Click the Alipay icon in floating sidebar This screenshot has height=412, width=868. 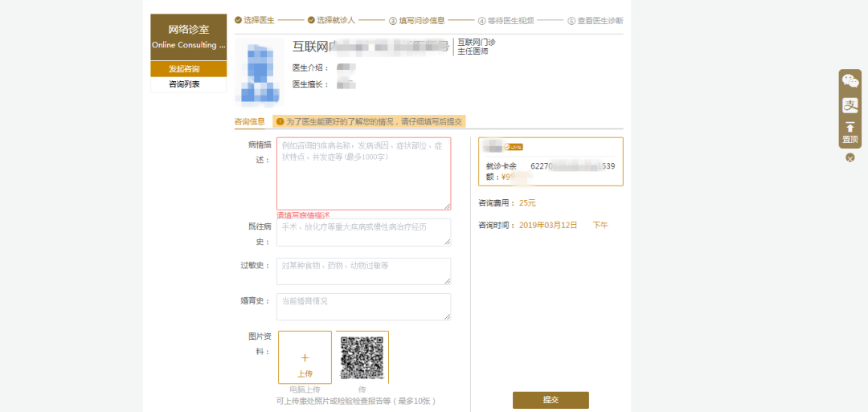point(850,104)
